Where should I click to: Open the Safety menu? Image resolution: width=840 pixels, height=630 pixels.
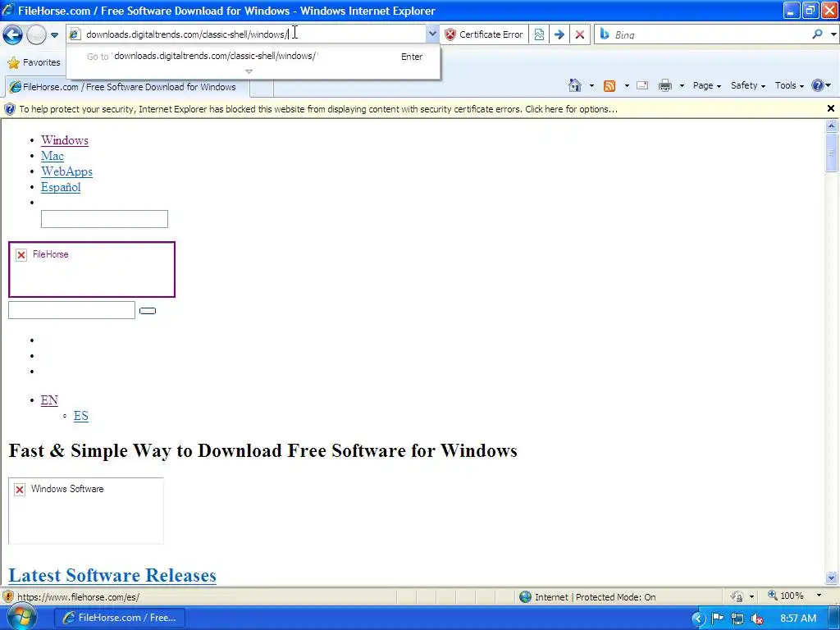(748, 85)
